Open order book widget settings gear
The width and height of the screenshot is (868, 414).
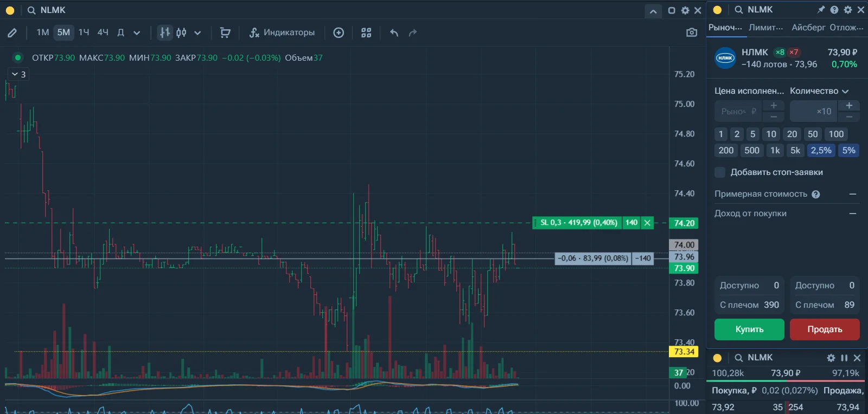[x=831, y=358]
